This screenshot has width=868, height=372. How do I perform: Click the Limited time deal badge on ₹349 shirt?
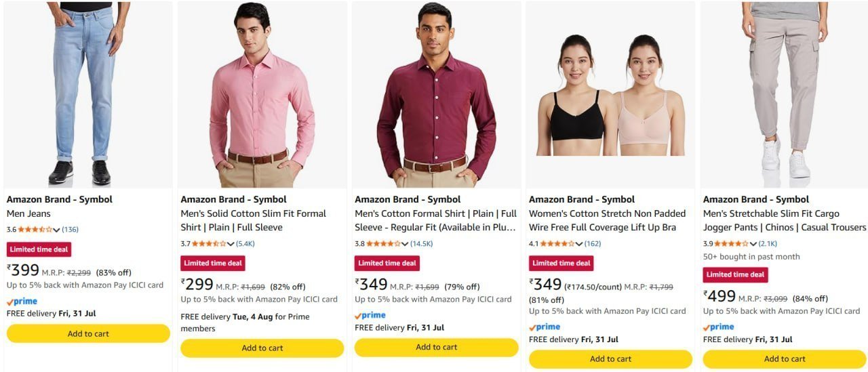(387, 263)
